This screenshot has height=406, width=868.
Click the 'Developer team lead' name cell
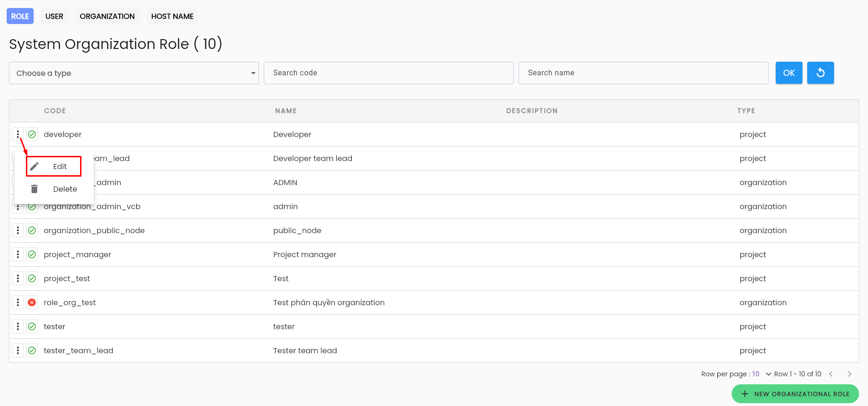(x=313, y=158)
